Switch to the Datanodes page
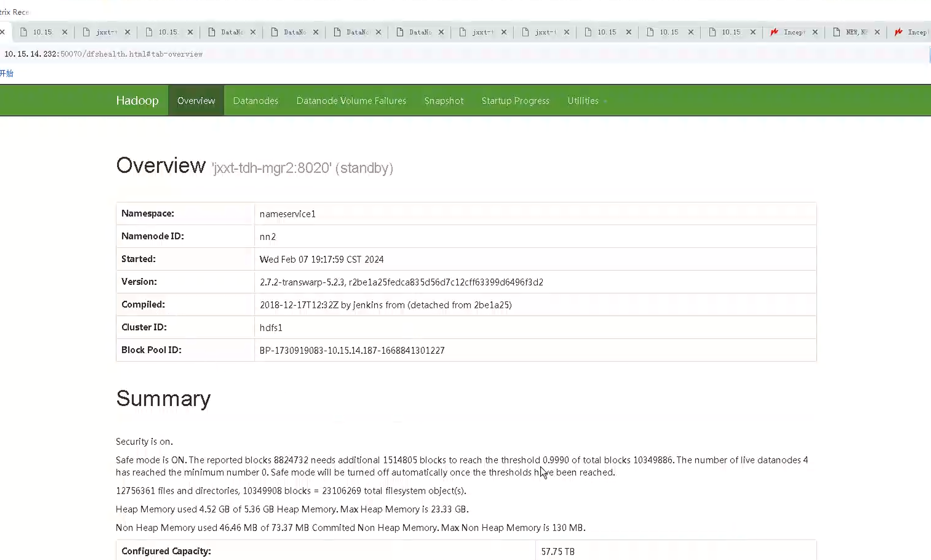This screenshot has width=931, height=560. 255,100
